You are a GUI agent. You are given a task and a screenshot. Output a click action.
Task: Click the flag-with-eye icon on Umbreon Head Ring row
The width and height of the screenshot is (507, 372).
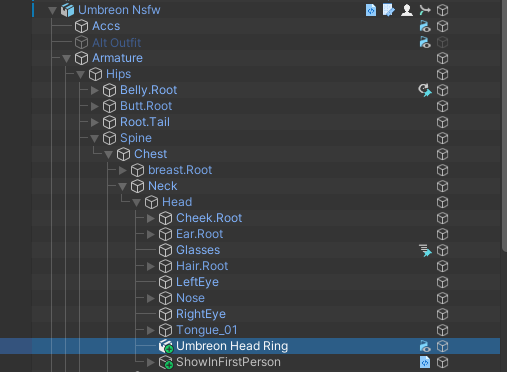click(425, 346)
